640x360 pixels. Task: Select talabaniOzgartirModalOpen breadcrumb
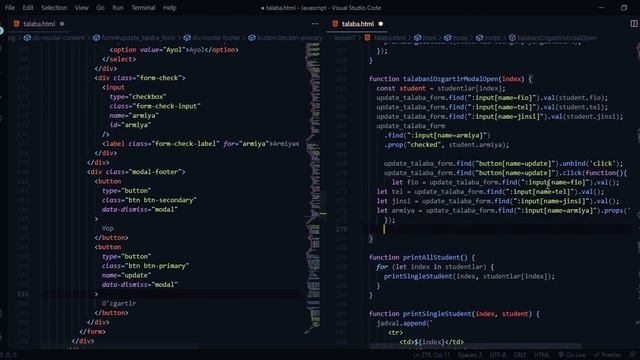(557, 38)
